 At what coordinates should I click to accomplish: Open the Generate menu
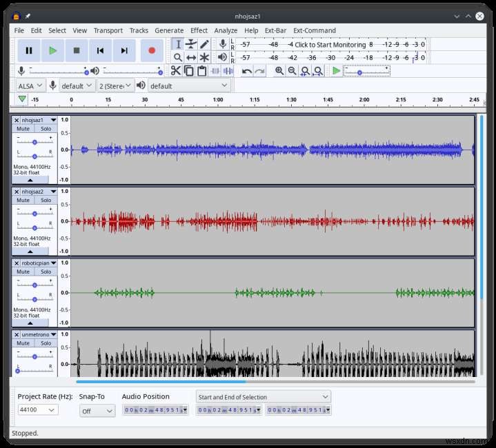pyautogui.click(x=169, y=30)
